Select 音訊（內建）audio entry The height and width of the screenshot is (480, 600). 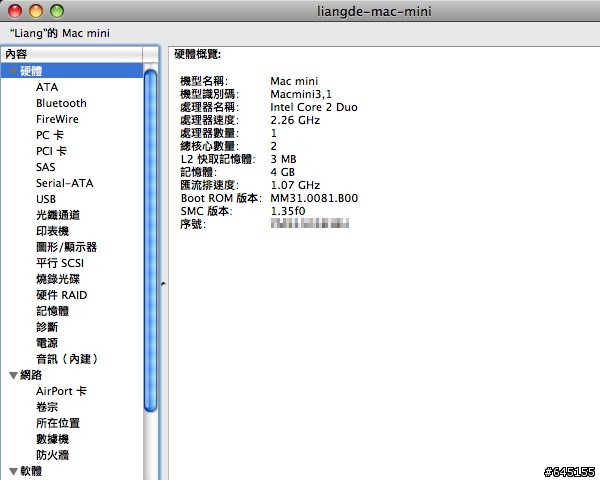[x=67, y=359]
